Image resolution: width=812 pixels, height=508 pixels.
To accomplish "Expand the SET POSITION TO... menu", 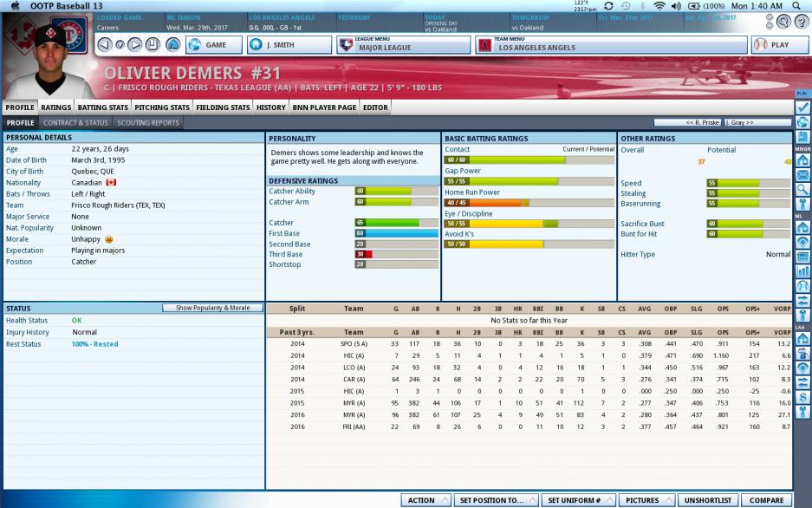I will click(496, 500).
